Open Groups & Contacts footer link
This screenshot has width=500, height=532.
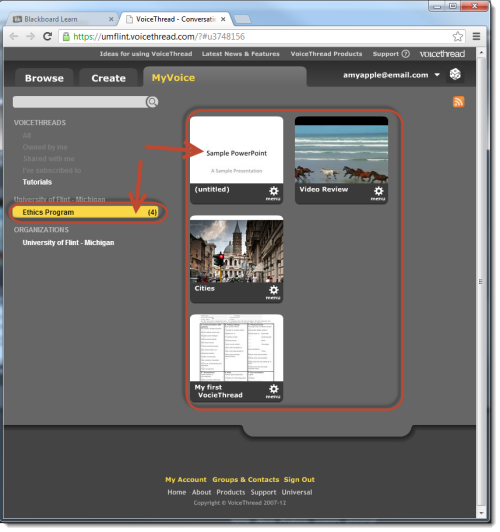(246, 480)
